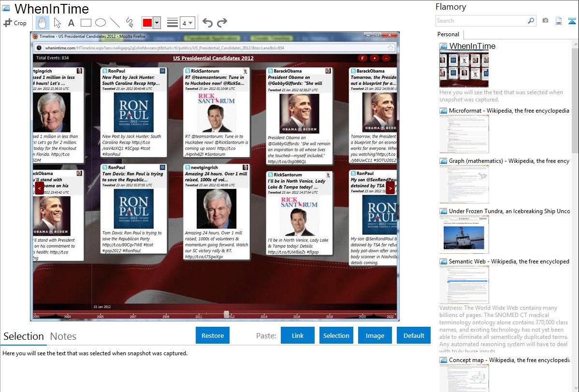The height and width of the screenshot is (392, 579).
Task: Open the Under Frozen Tundra snapshot thumbnail
Action: [464, 234]
